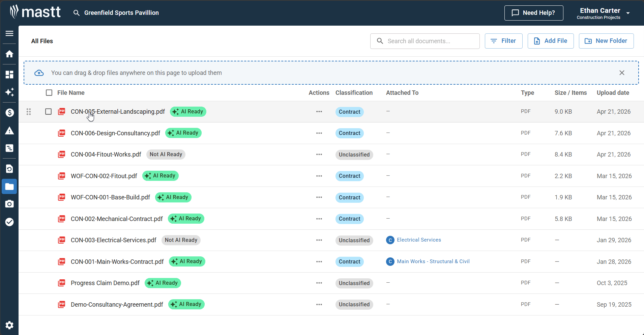Open the camera photos icon in the sidebar

pos(9,204)
